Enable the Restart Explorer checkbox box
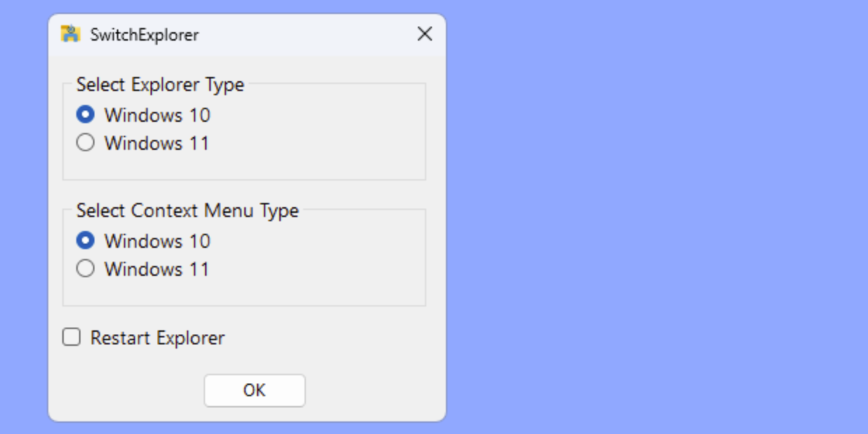 (71, 338)
